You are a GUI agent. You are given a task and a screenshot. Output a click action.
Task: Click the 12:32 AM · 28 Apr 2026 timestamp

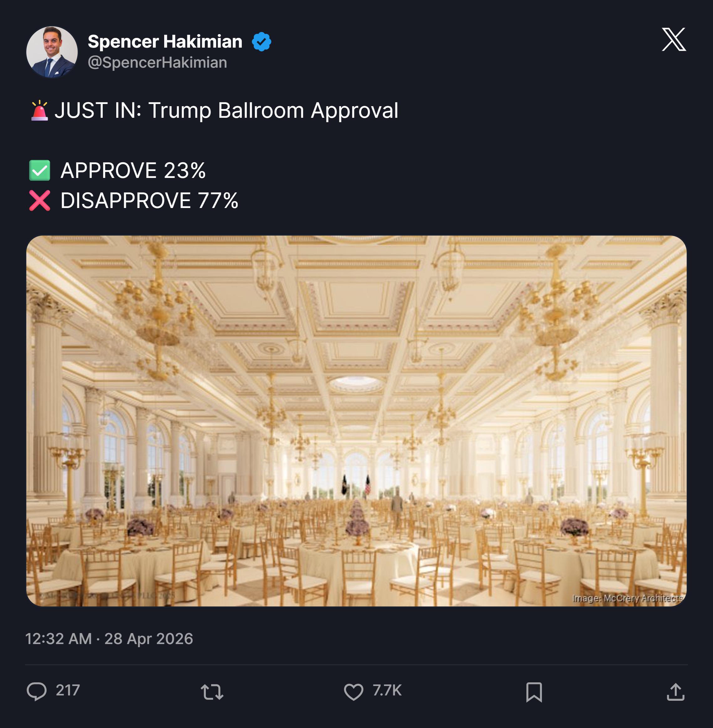pos(109,639)
